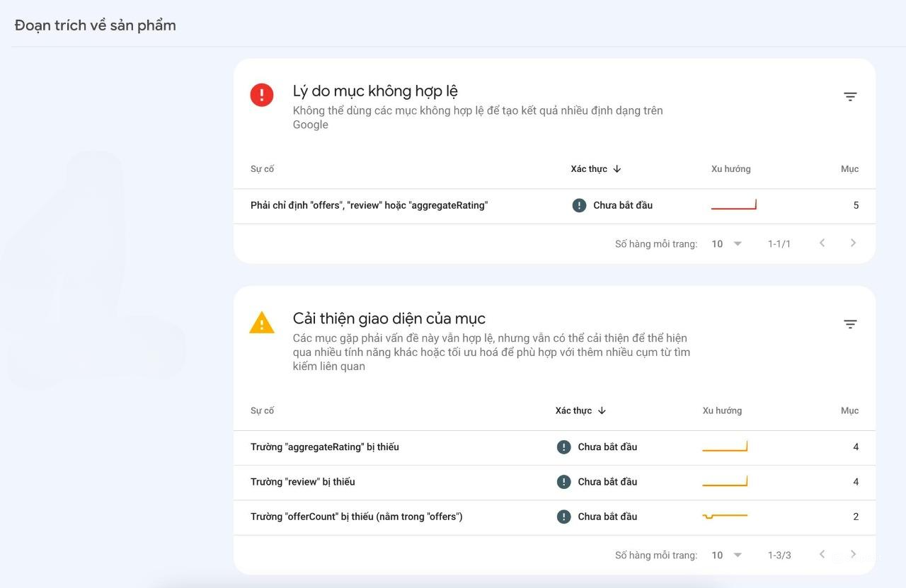906x588 pixels.
Task: Click item count 2 in offerCount row
Action: tap(856, 517)
